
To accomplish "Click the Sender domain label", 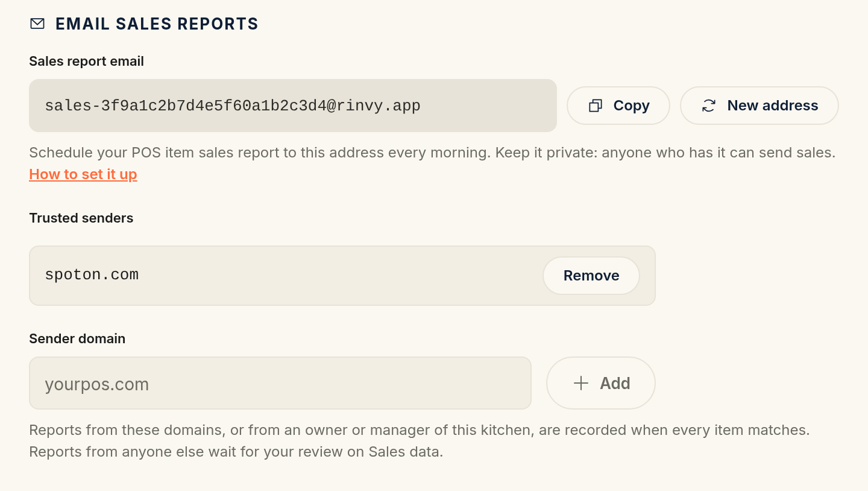I will [77, 338].
